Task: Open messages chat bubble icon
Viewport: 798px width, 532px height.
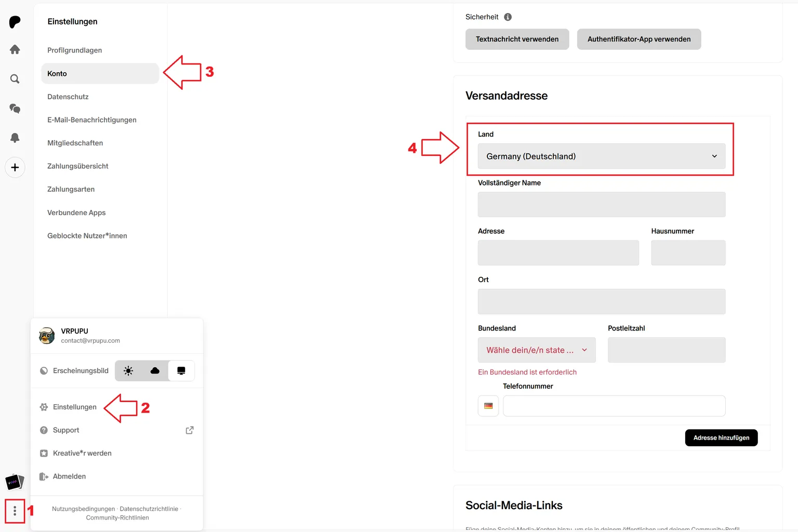Action: (15, 109)
